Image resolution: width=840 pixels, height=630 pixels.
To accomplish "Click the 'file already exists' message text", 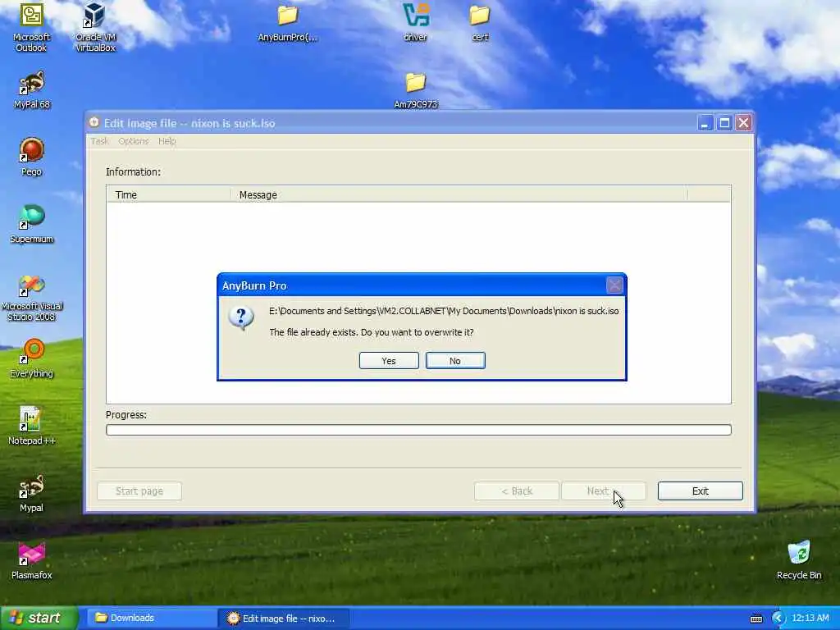I will click(372, 332).
